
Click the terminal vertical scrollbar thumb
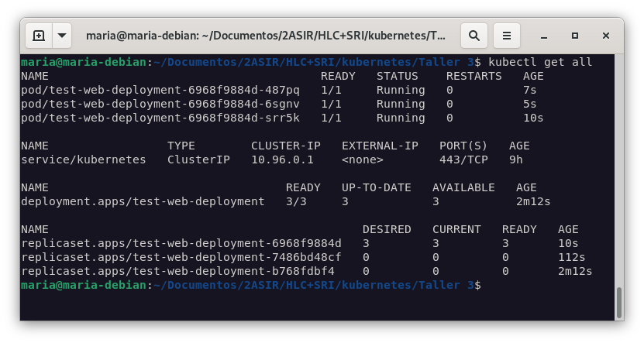(x=618, y=302)
